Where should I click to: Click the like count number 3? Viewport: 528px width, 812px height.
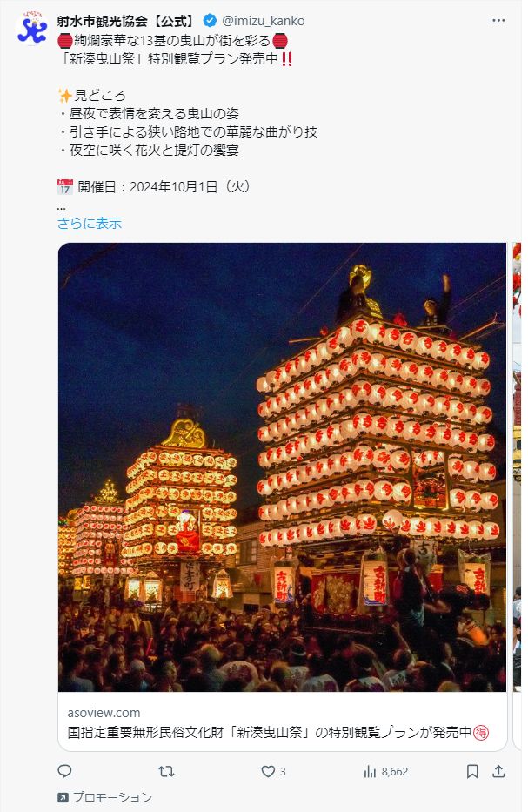point(283,772)
